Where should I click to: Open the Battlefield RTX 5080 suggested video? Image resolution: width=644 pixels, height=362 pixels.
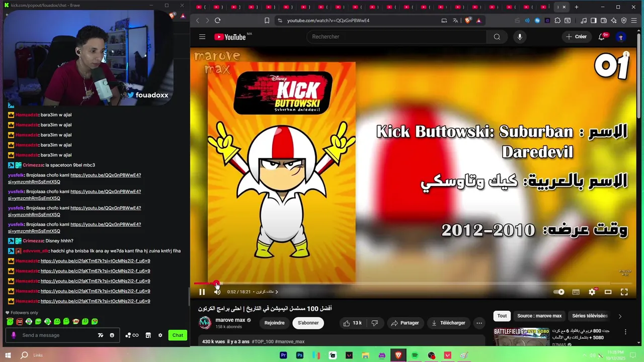[x=521, y=337]
